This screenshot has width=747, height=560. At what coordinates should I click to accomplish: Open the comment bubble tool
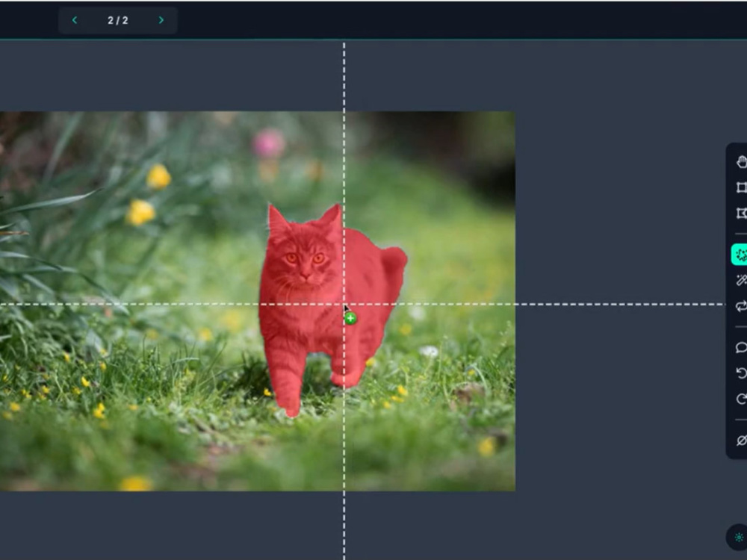741,348
